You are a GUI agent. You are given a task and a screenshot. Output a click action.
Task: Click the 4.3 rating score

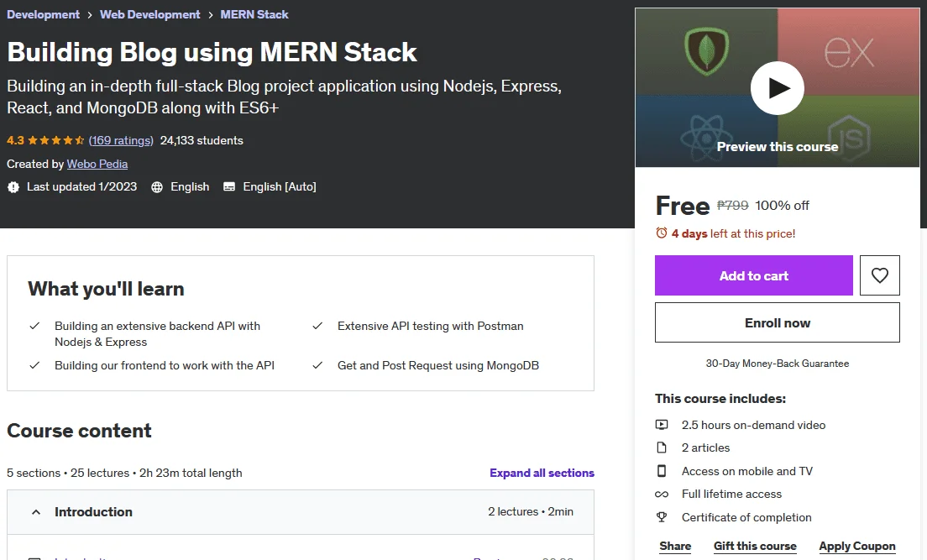pyautogui.click(x=15, y=140)
